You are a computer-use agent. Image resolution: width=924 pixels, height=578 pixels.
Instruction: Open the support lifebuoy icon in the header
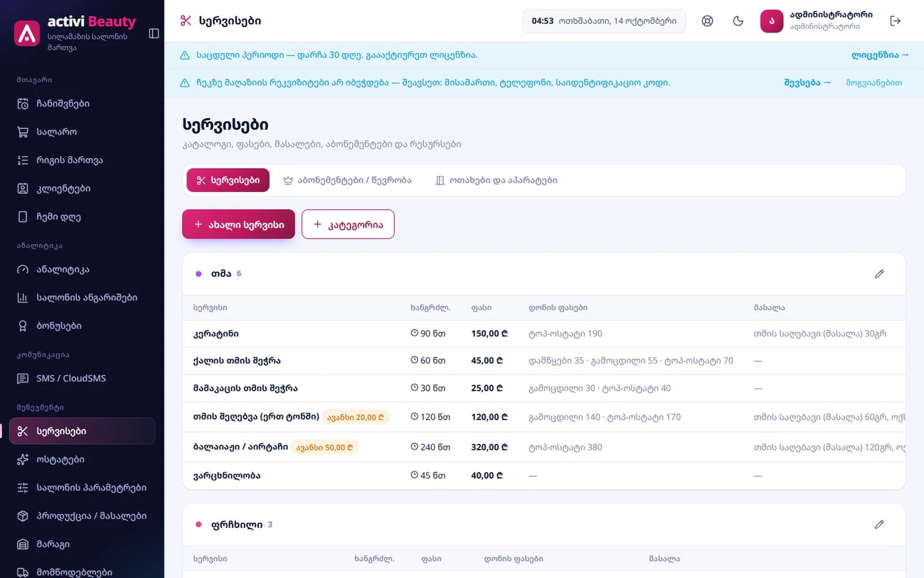pyautogui.click(x=707, y=21)
